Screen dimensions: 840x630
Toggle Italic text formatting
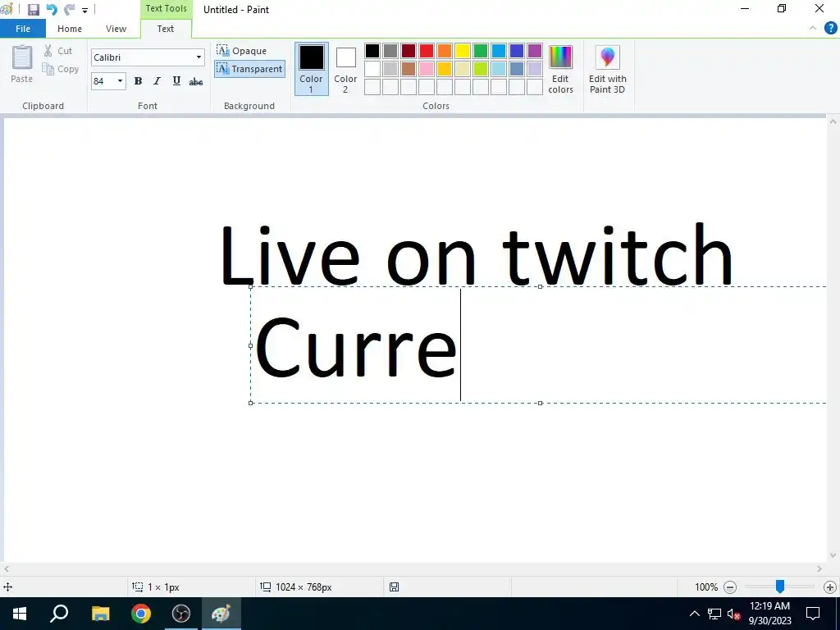click(157, 81)
